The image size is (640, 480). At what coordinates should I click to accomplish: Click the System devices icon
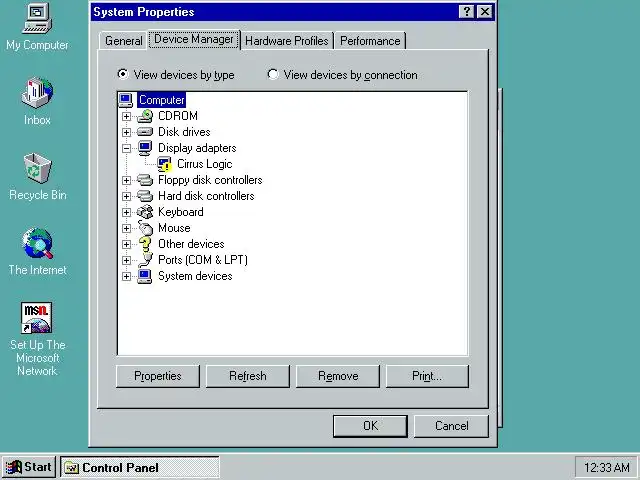pyautogui.click(x=145, y=276)
